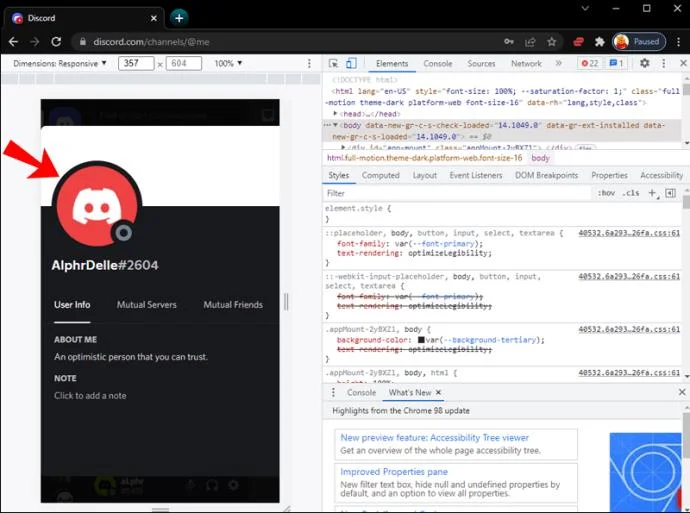The image size is (690, 513).
Task: Close the What's New tab
Action: pos(438,392)
